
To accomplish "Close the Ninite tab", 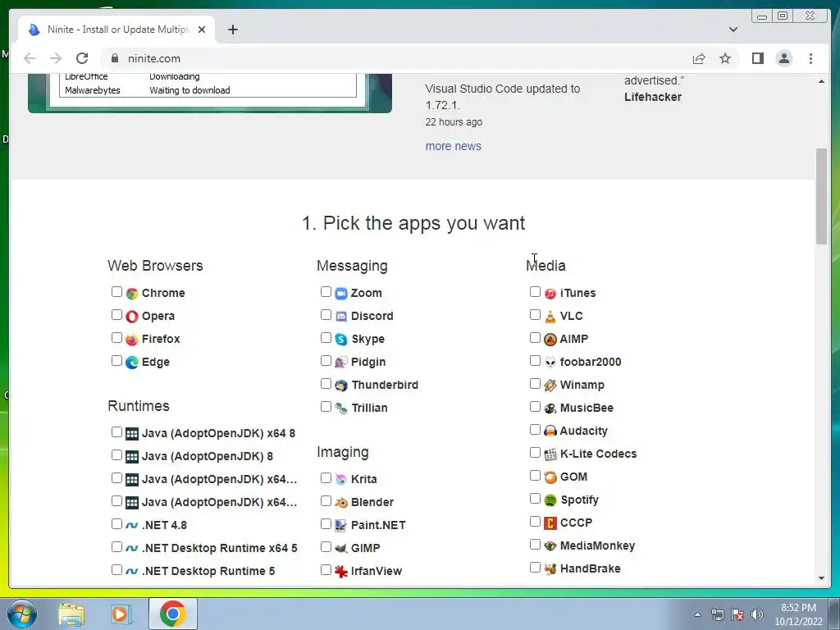I will click(202, 30).
